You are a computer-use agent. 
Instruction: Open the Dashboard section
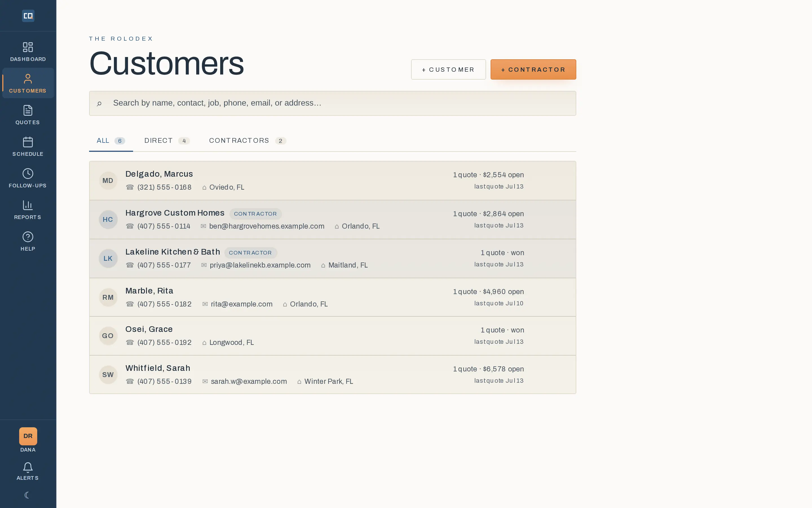click(28, 52)
